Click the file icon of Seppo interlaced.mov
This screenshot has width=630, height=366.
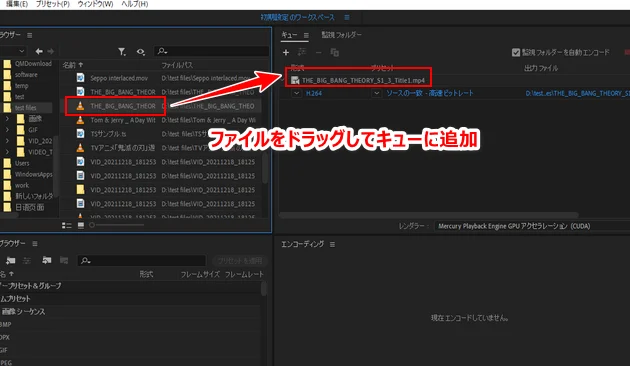[x=80, y=78]
